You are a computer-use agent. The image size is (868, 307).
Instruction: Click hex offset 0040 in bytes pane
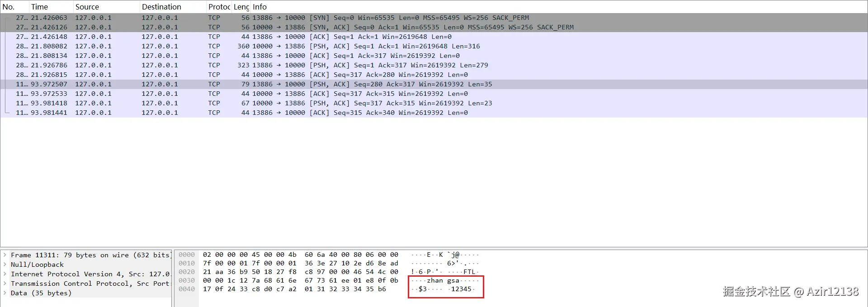pos(187,289)
